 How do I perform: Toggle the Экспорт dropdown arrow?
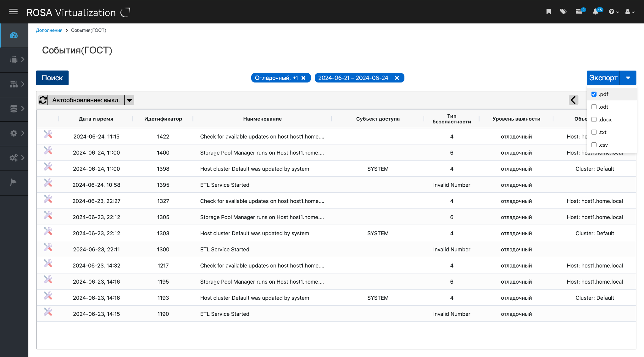click(x=628, y=78)
